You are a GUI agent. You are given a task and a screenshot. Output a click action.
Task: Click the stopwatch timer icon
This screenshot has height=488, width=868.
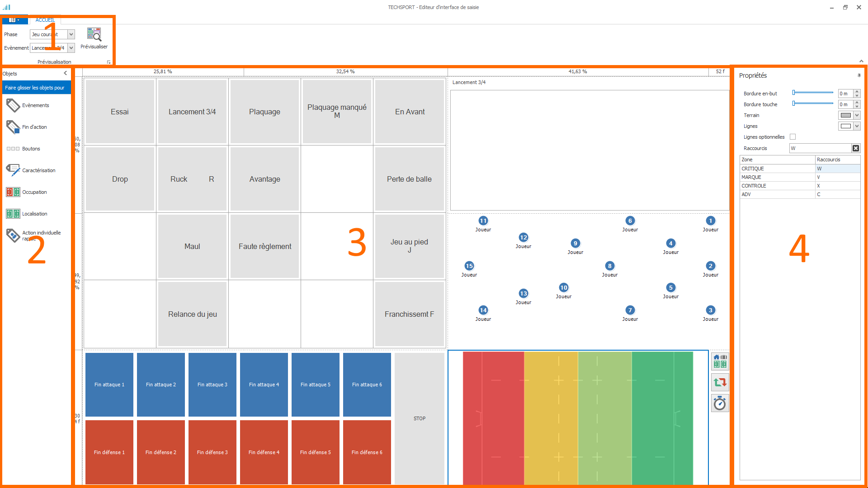(720, 403)
